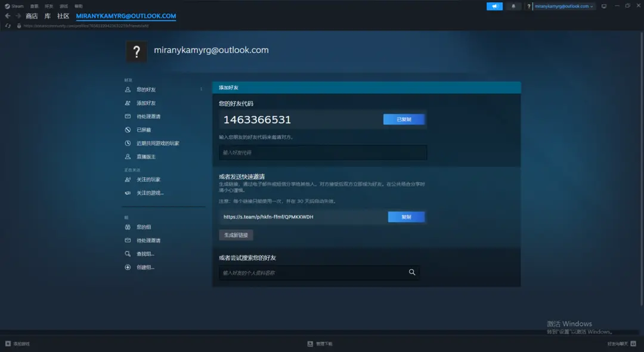Open 待处理邀请 under the 组 section
Screen dimensions: 644x352
148,241
